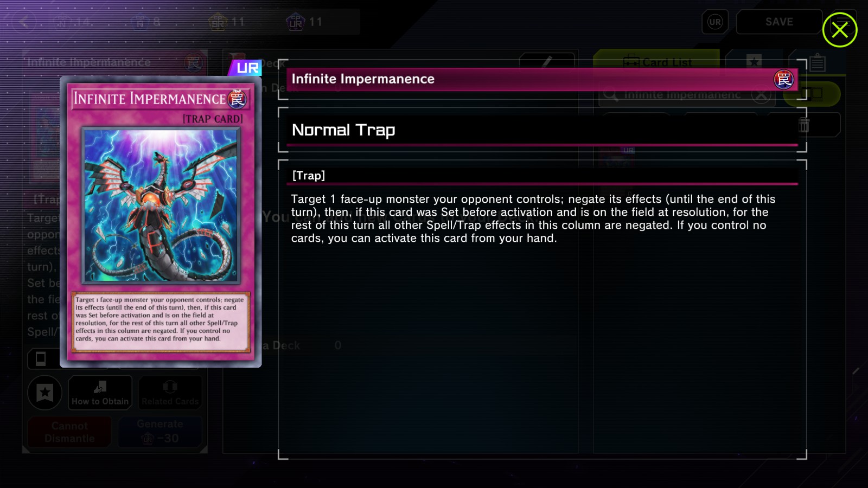Image resolution: width=868 pixels, height=488 pixels.
Task: Open the clipboard icon at top right
Action: 818,63
